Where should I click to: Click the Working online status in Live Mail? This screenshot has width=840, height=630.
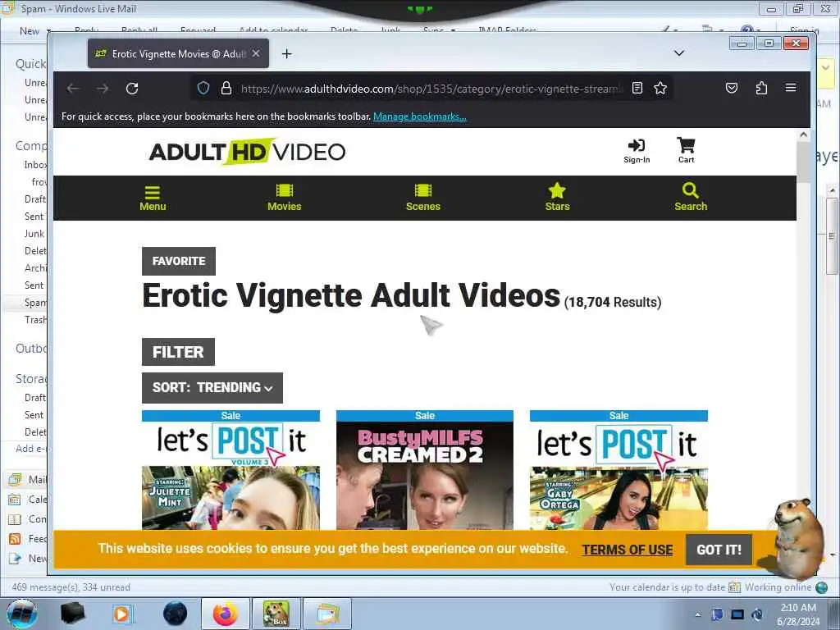(778, 587)
